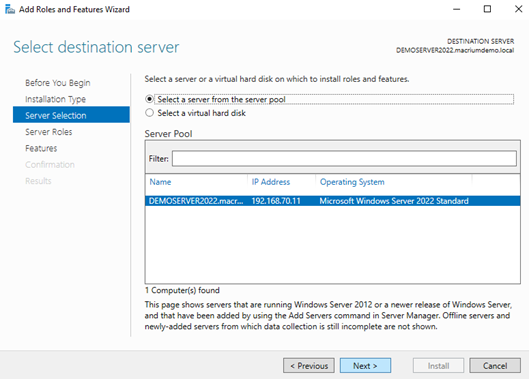Close the wizard with the X icon
This screenshot has height=379, width=529.
(518, 9)
